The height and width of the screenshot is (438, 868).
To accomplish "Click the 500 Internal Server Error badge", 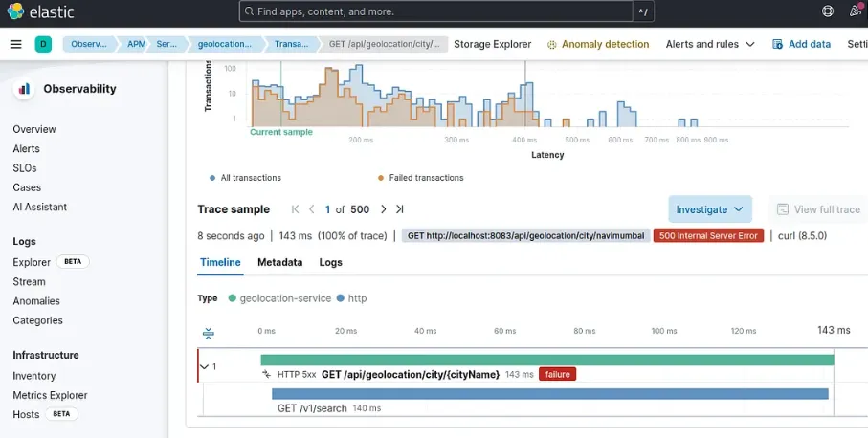I will pos(708,235).
